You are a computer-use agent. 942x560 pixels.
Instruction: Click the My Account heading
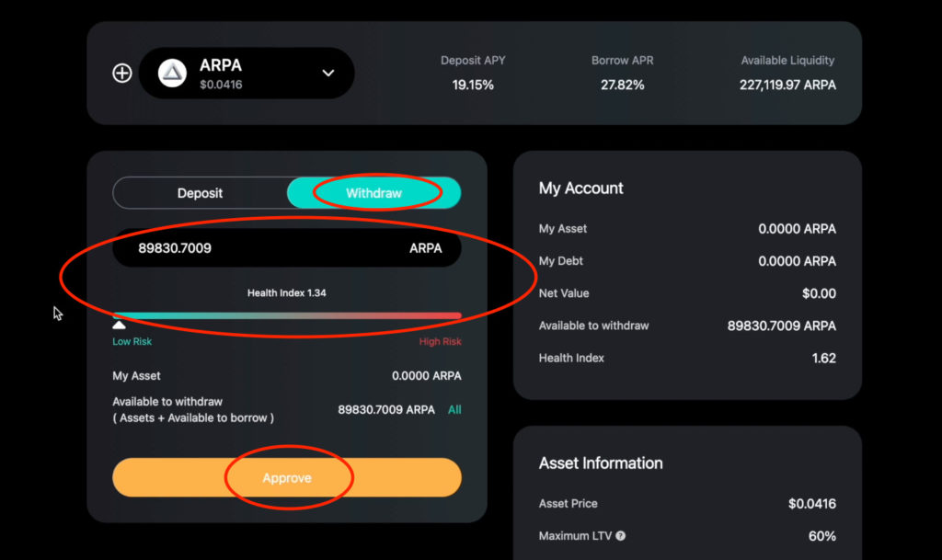[x=581, y=189]
